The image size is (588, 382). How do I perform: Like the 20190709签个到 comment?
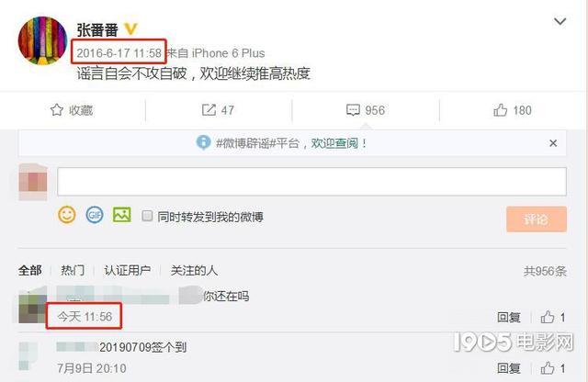pos(548,368)
